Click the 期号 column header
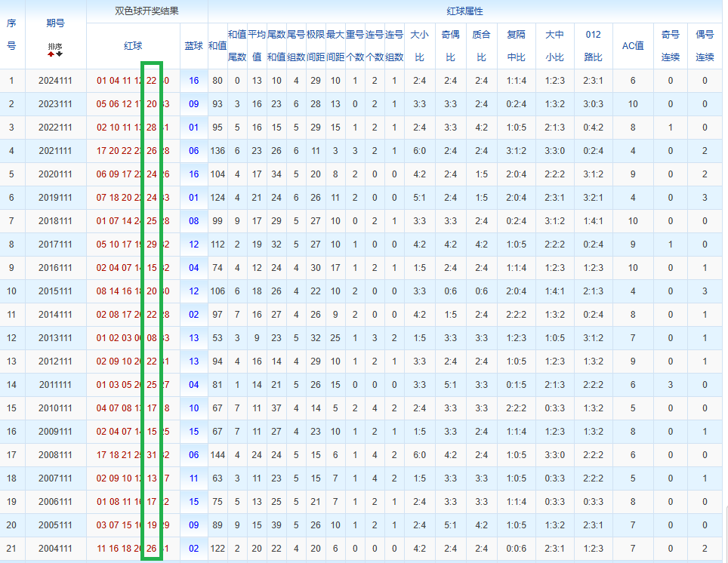The height and width of the screenshot is (563, 728). [55, 23]
